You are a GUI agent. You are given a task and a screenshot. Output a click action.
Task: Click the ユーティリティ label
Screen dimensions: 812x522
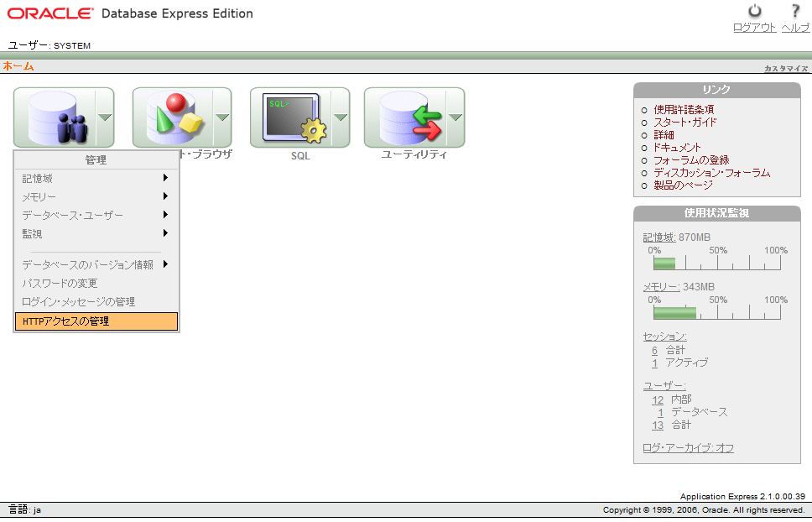pyautogui.click(x=414, y=154)
